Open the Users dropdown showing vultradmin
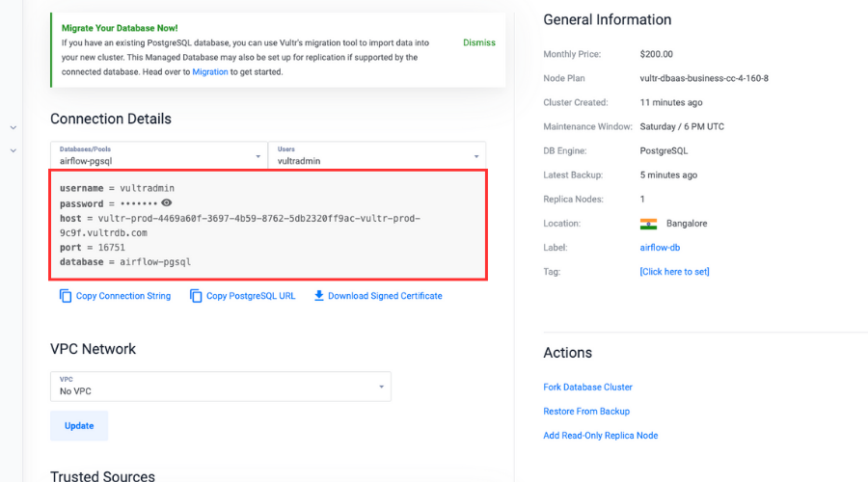 377,155
